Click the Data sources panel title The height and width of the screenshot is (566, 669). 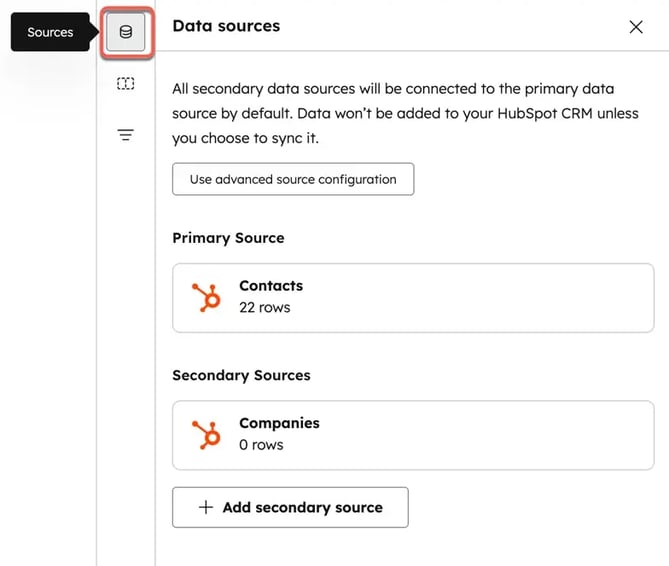226,26
